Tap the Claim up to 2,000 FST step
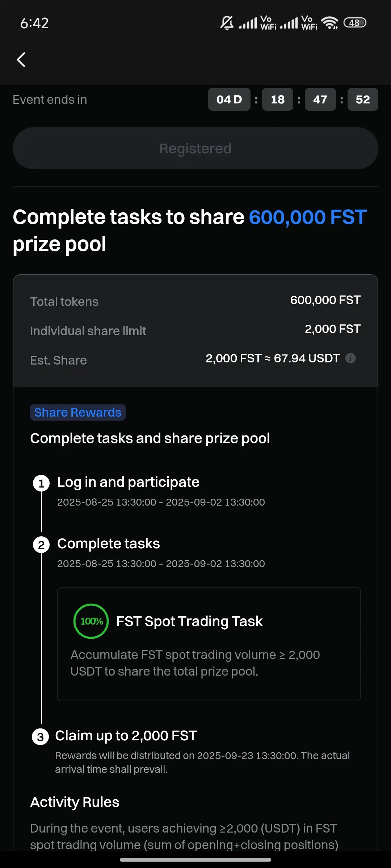Screen dimensions: 391x868 click(126, 735)
